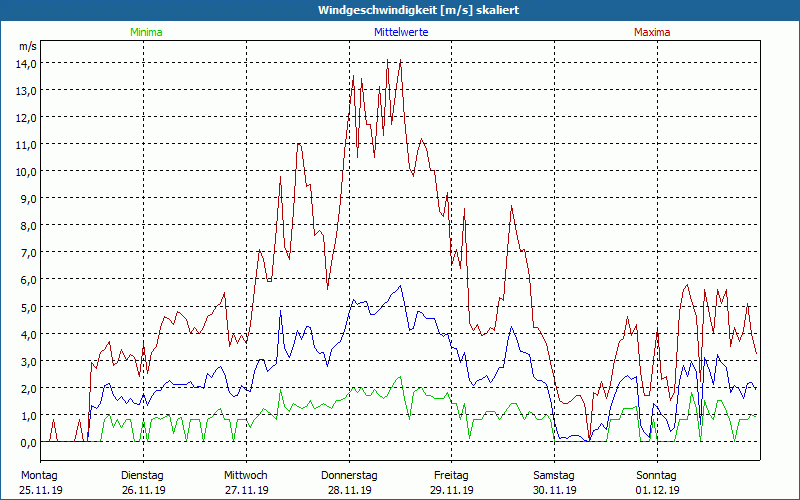This screenshot has width=800, height=500.
Task: Click the 'Sonntag' day label
Action: tap(656, 476)
